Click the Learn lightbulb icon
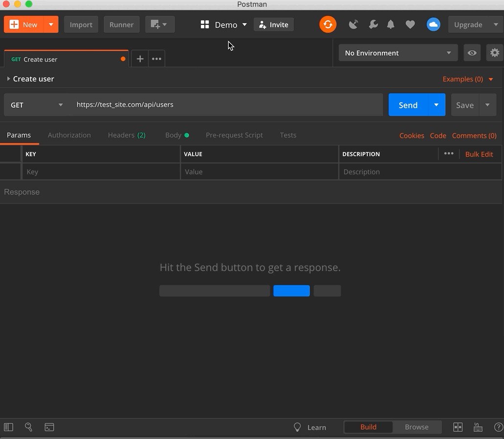 (x=297, y=427)
